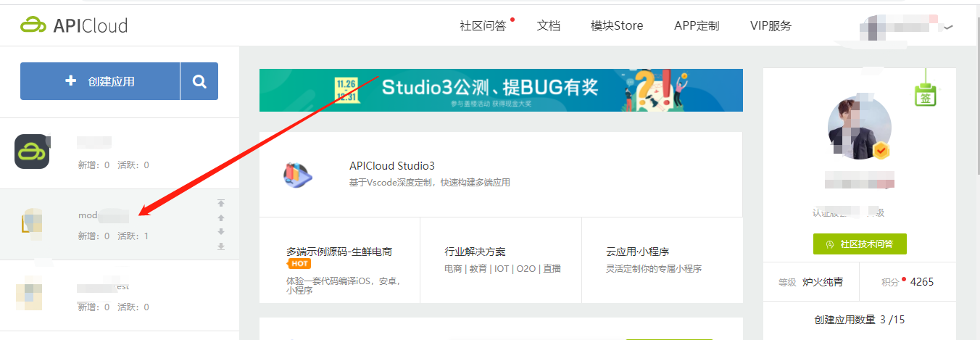Open APP定制 page
This screenshot has width=980, height=340.
tap(697, 25)
